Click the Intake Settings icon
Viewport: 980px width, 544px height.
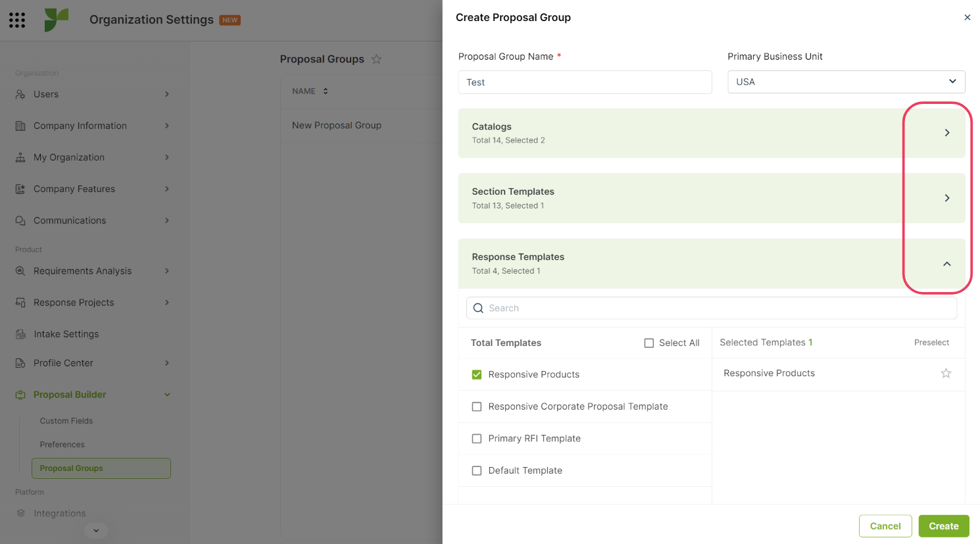(x=20, y=334)
